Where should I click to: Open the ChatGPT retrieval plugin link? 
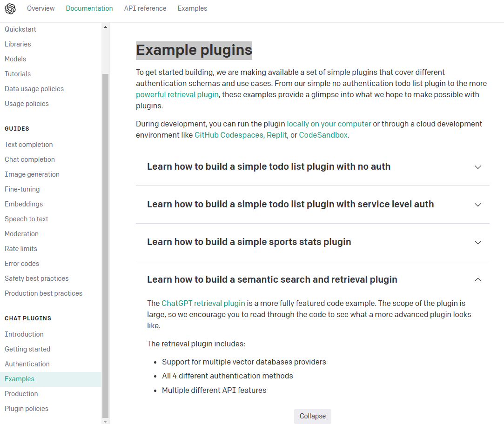pyautogui.click(x=203, y=303)
